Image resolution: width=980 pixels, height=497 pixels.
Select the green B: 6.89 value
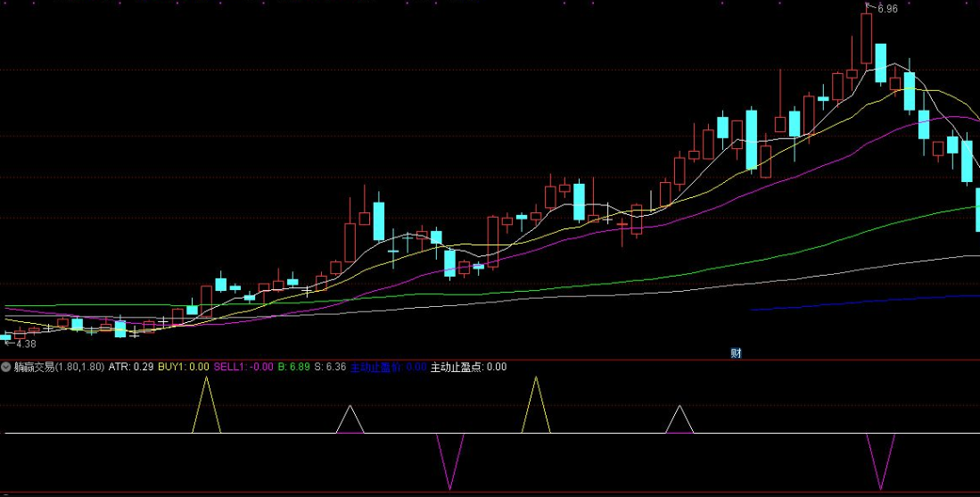(x=293, y=367)
